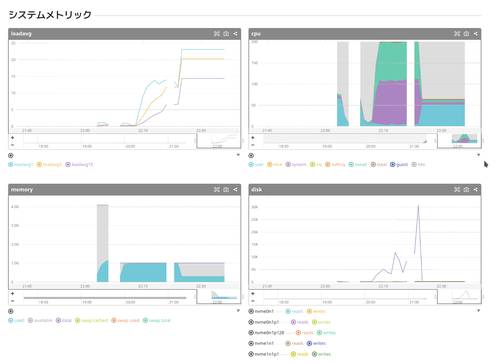Toggle nvme0n1 writes series
Screen dimensions: 500x364
tap(316, 311)
